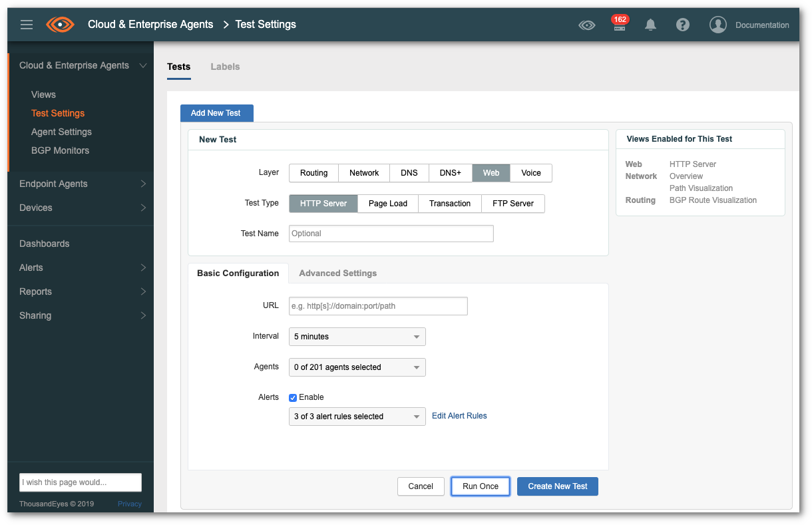Image resolution: width=812 pixels, height=525 pixels.
Task: Click the eye visibility icon in top bar
Action: (587, 24)
